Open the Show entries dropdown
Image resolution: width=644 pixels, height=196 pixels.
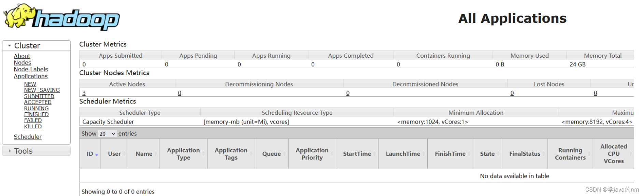click(x=107, y=134)
